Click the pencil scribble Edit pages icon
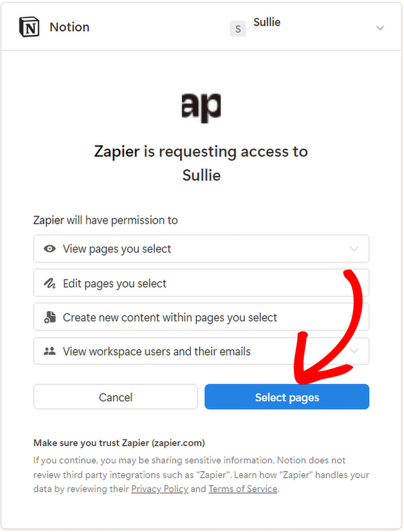 click(50, 283)
